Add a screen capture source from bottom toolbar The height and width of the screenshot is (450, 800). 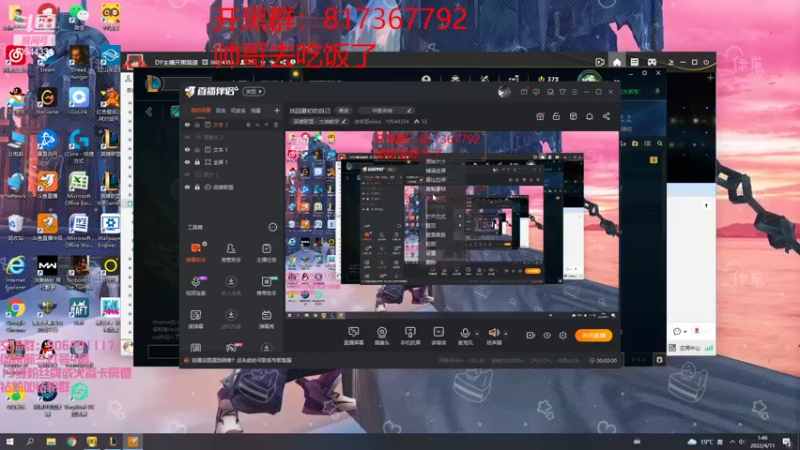(x=353, y=336)
